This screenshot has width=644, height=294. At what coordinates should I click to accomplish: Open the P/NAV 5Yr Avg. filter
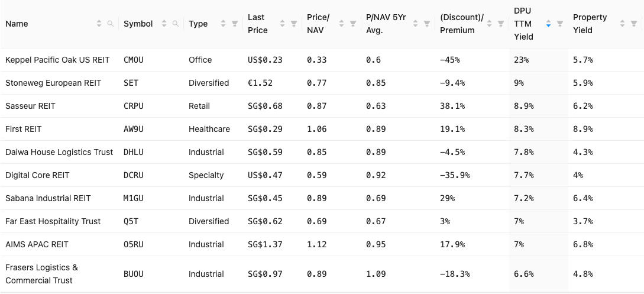(x=427, y=24)
